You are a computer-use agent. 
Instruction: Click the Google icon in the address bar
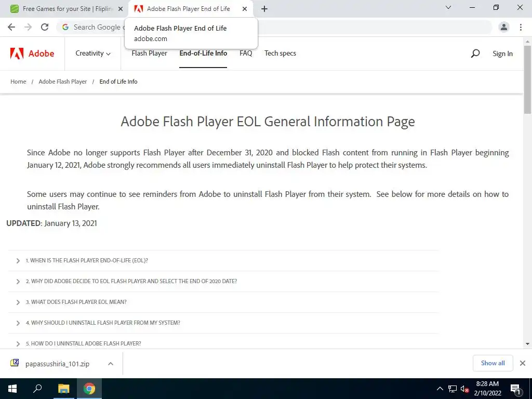pyautogui.click(x=65, y=27)
